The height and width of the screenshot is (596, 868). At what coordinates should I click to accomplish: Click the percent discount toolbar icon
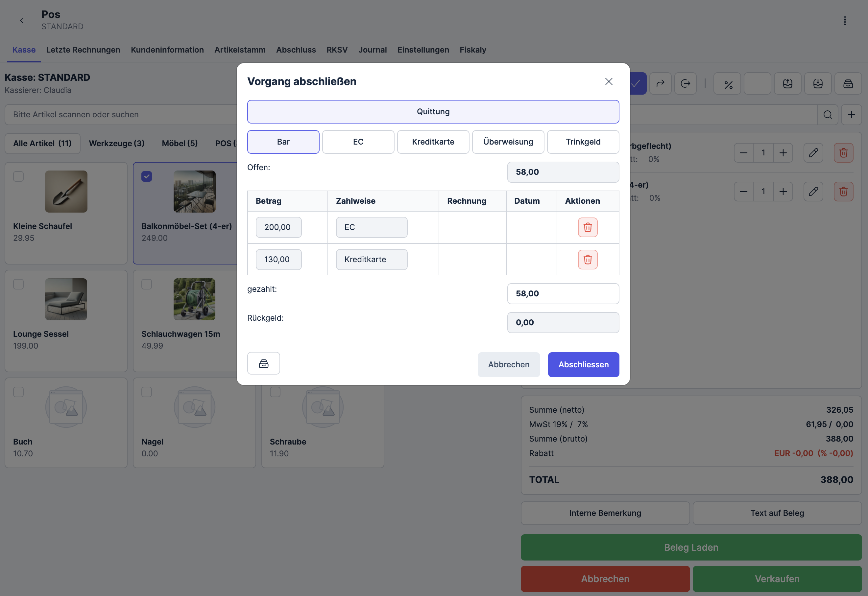click(728, 84)
